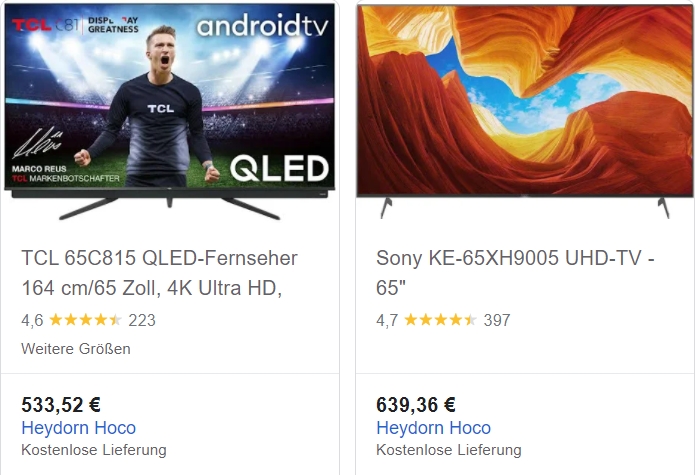Viewport: 700px width, 475px height.
Task: Click the 4,6 rating number for TCL
Action: [32, 321]
